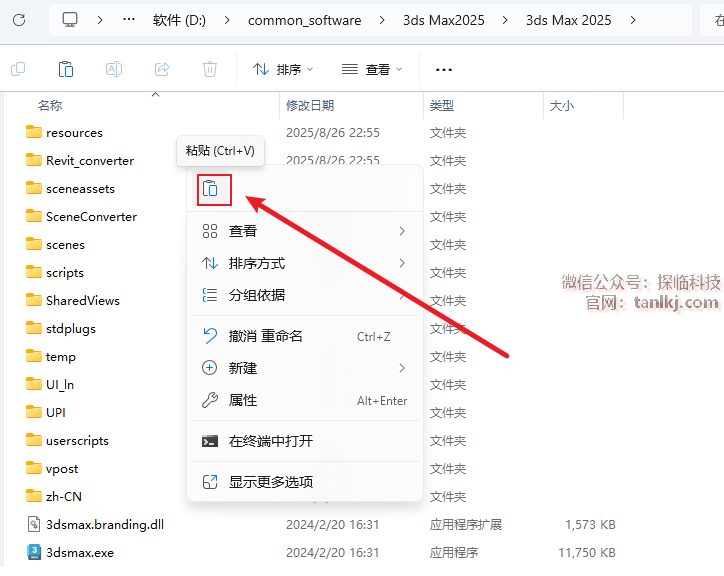
Task: Open the toolbar See more ellipsis menu
Action: click(x=444, y=70)
